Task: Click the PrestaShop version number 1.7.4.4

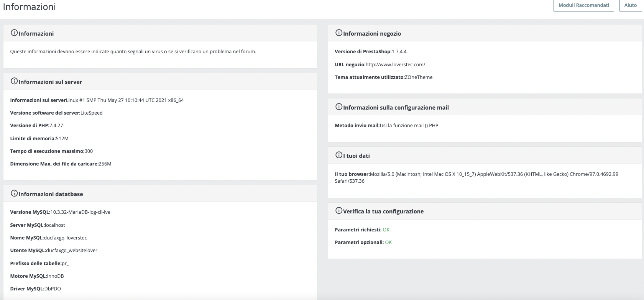Action: click(x=399, y=51)
